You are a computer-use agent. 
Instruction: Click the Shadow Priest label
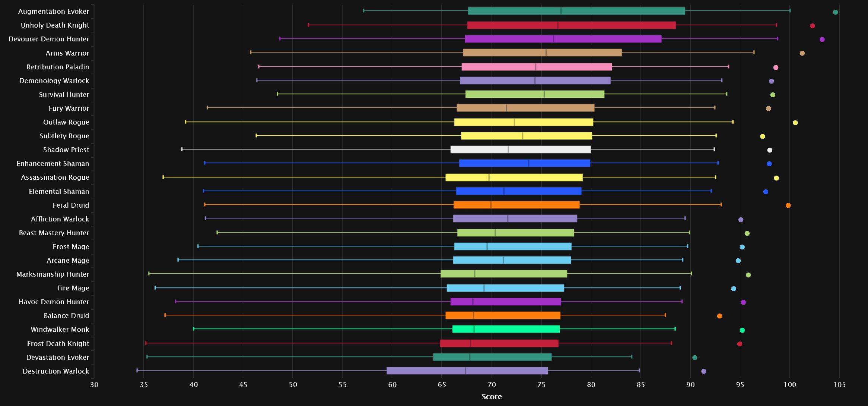click(x=66, y=150)
